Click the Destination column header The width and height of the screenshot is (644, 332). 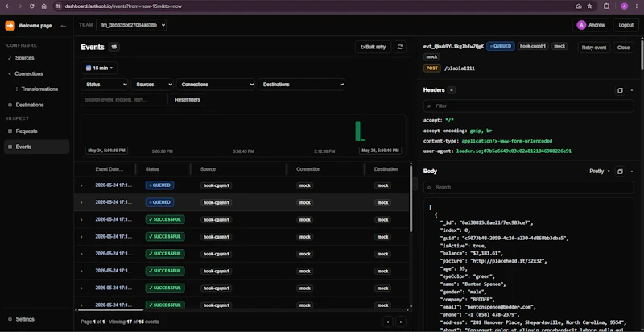(x=386, y=169)
